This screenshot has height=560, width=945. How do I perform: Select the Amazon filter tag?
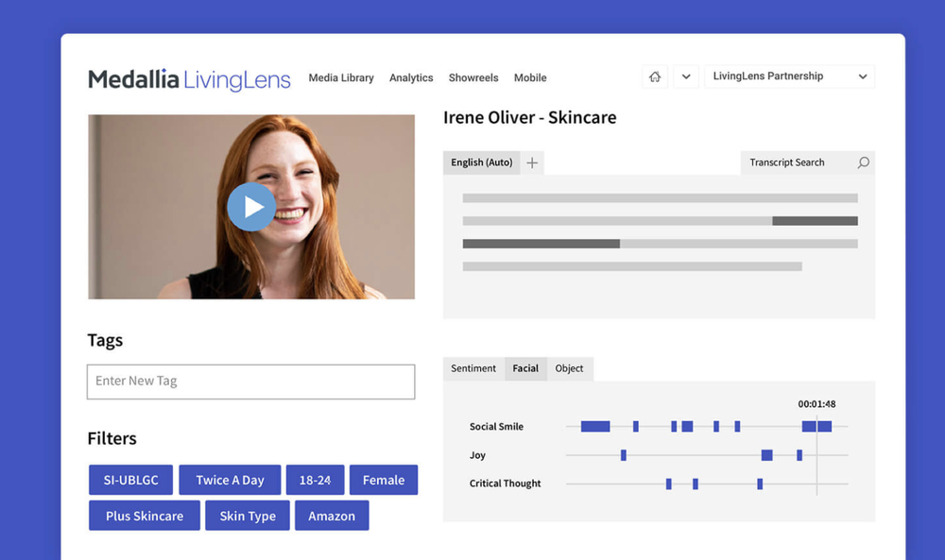pyautogui.click(x=332, y=516)
